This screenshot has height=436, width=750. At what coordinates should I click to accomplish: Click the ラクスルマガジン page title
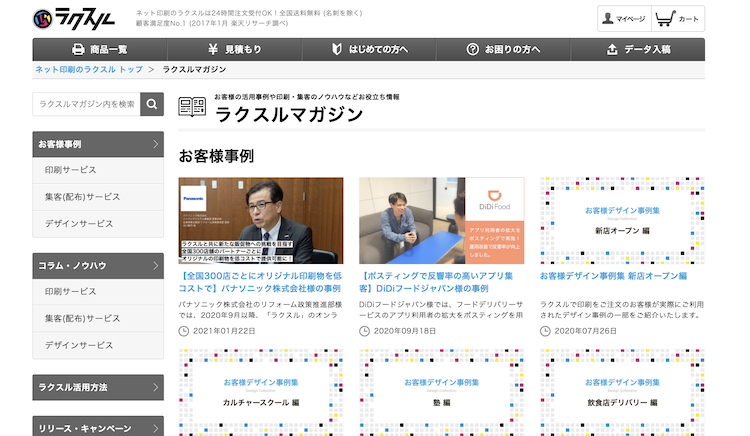click(x=289, y=115)
